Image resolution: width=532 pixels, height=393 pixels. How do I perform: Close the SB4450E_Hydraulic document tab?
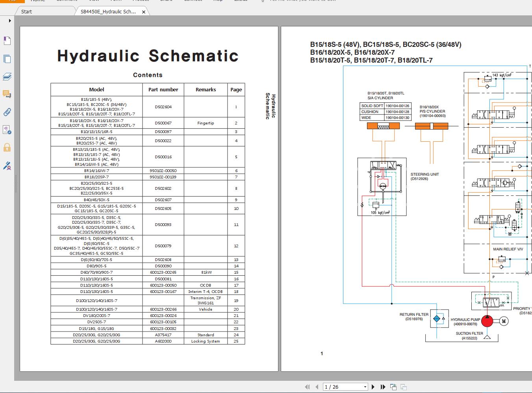[144, 12]
